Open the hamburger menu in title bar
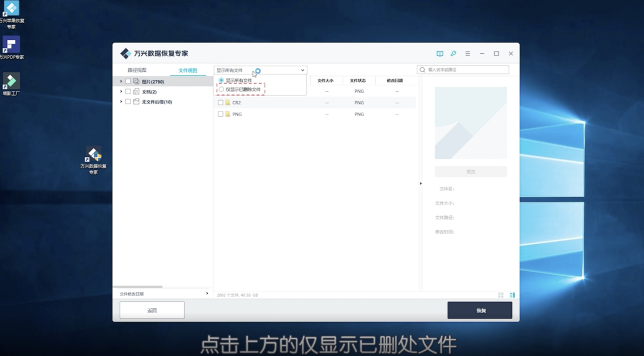This screenshot has width=644, height=356. click(x=467, y=54)
